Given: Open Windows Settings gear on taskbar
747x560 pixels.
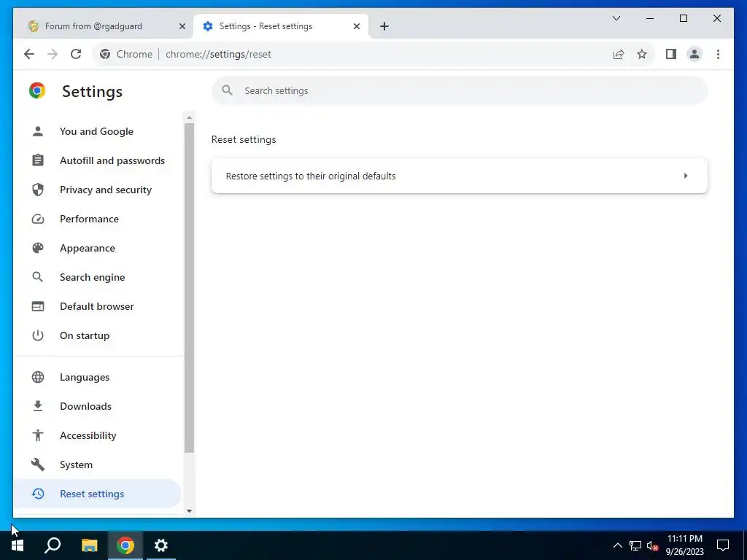Looking at the screenshot, I should [161, 545].
